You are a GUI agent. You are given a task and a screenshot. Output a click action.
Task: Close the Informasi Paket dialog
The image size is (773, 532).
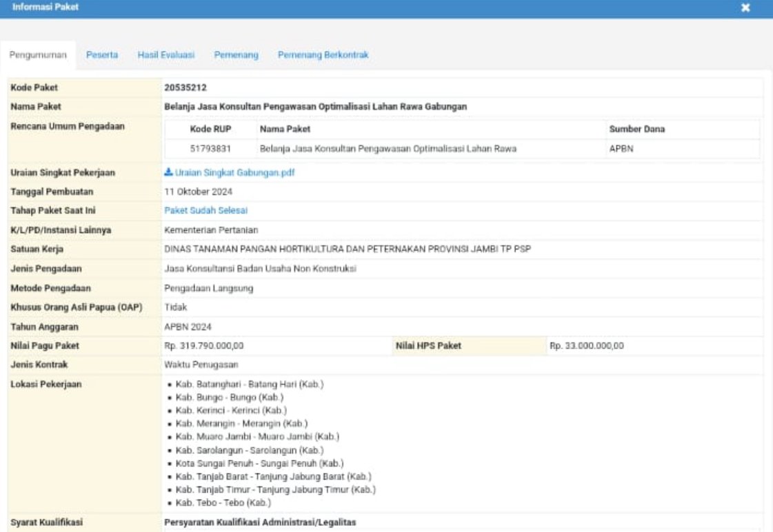[x=745, y=8]
